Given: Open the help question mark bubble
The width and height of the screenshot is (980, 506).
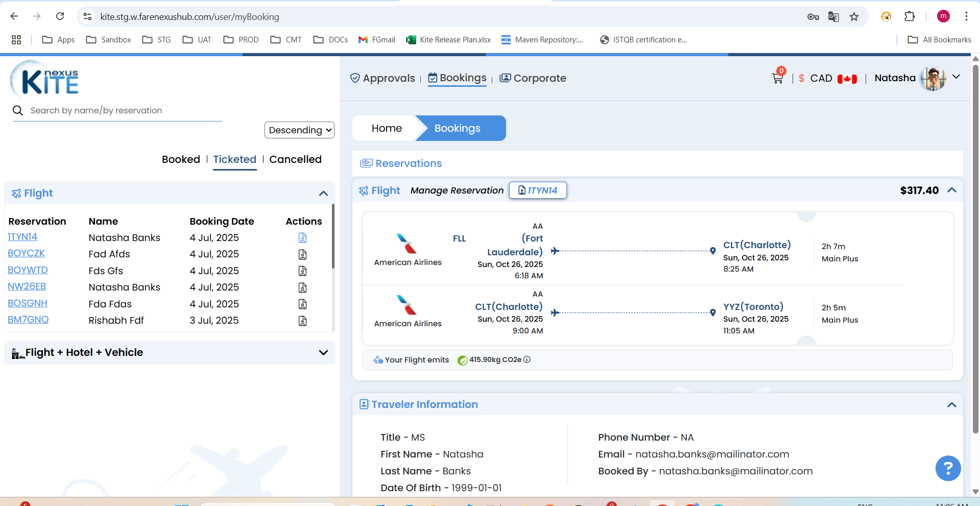Looking at the screenshot, I should point(948,468).
